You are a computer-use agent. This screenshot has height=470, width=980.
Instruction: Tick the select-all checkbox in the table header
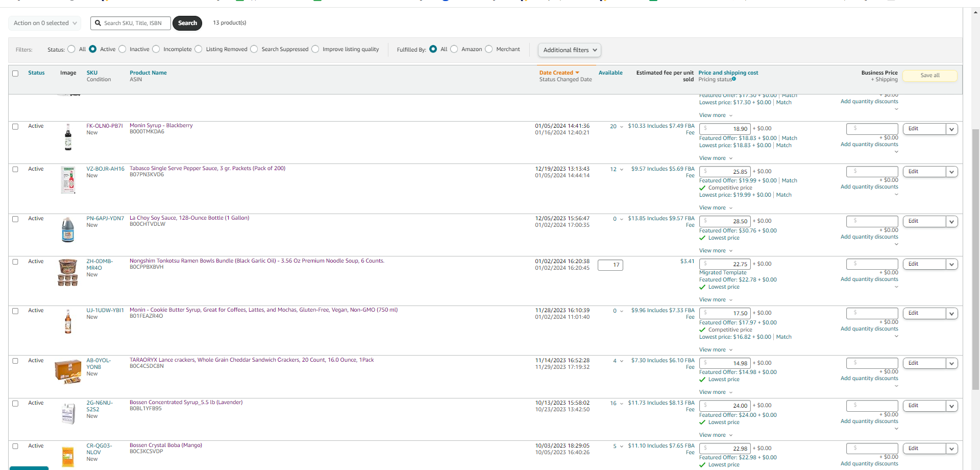[15, 74]
